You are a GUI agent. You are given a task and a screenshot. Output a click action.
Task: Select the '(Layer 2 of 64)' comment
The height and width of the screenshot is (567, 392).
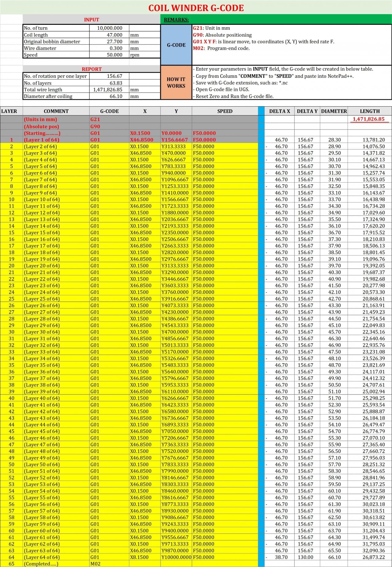coord(56,146)
